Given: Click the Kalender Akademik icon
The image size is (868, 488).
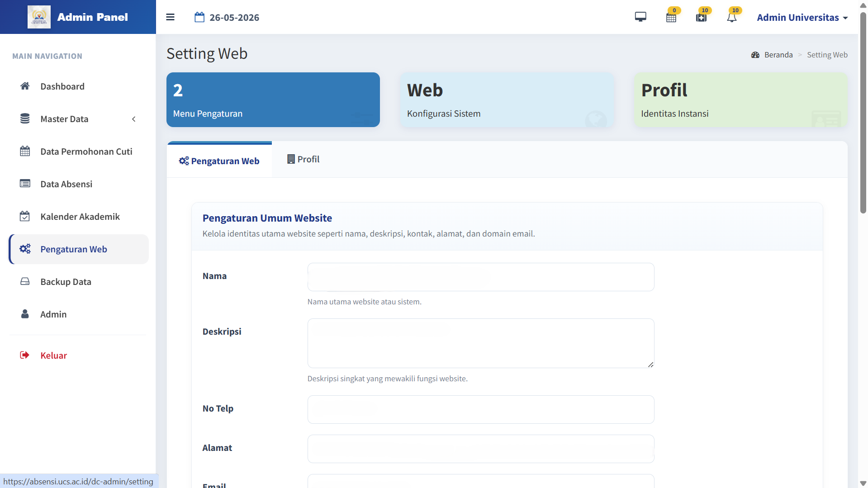Looking at the screenshot, I should (x=25, y=216).
